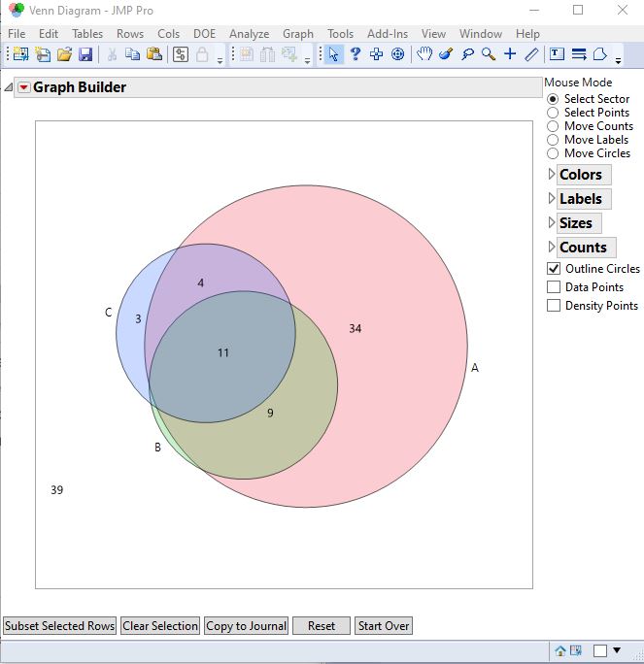Expand the Sizes section
Viewport: 644px width, 664px height.
[575, 223]
